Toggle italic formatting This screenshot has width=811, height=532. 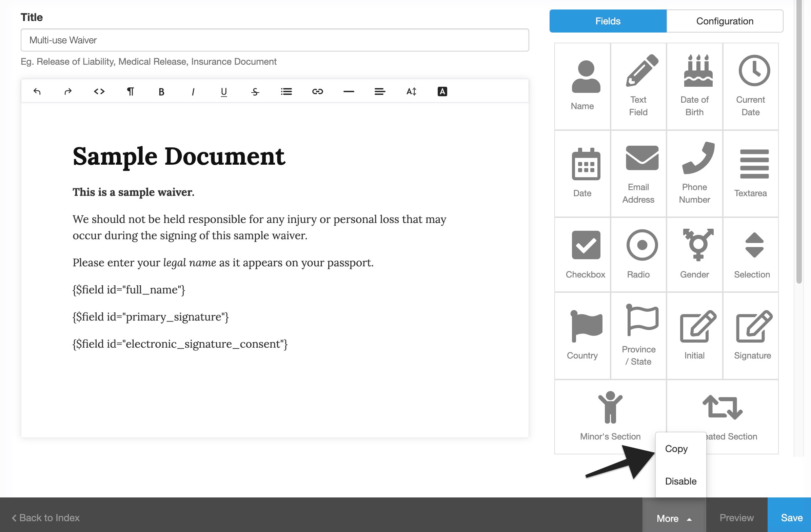click(193, 91)
